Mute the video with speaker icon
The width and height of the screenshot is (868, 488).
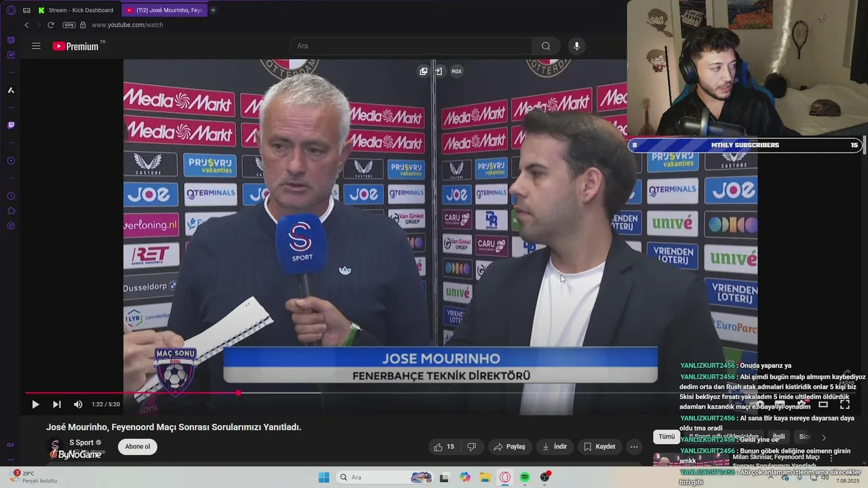pyautogui.click(x=78, y=405)
